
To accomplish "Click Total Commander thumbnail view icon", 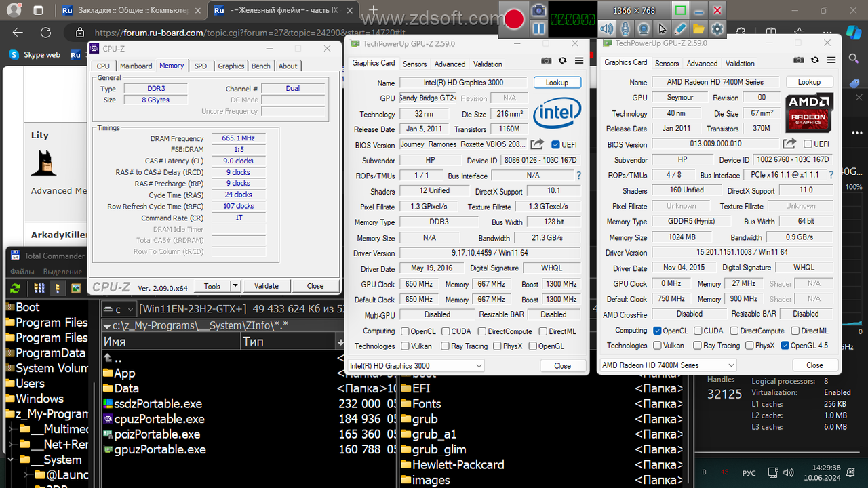I will (76, 288).
